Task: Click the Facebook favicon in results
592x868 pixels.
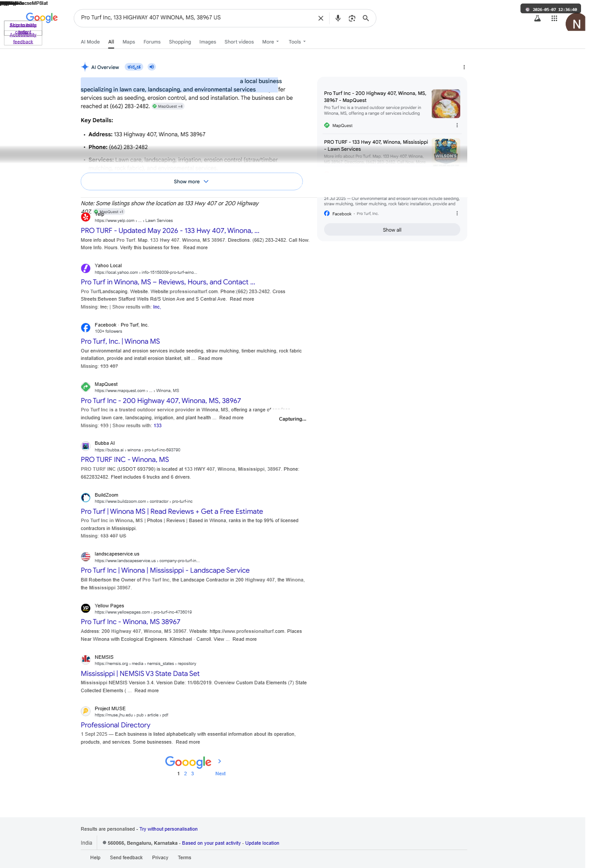Action: tap(86, 328)
